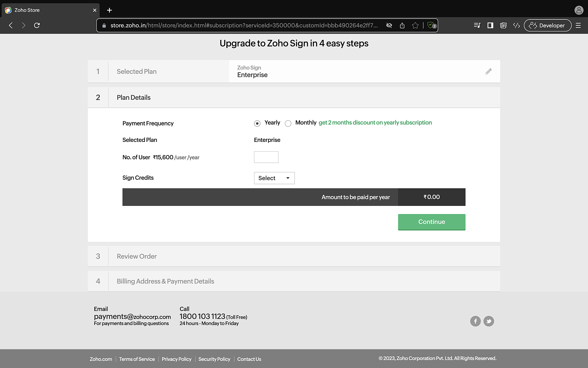Edit selected plan with pencil icon
588x368 pixels.
click(x=488, y=72)
